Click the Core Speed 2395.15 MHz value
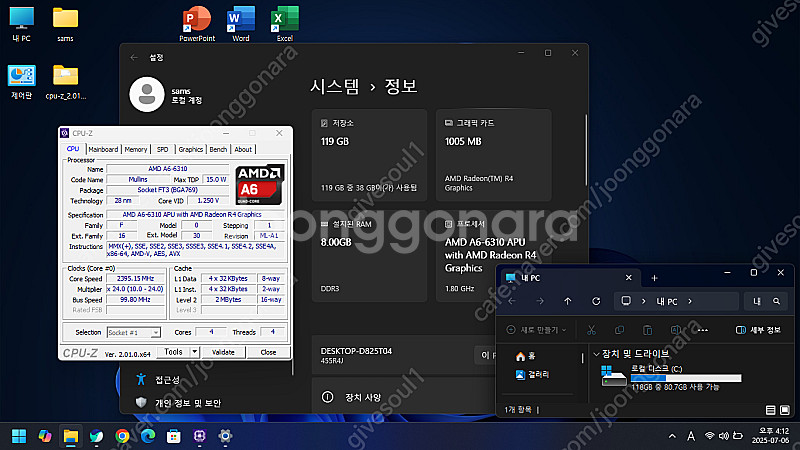Image resolution: width=800 pixels, height=450 pixels. [135, 279]
